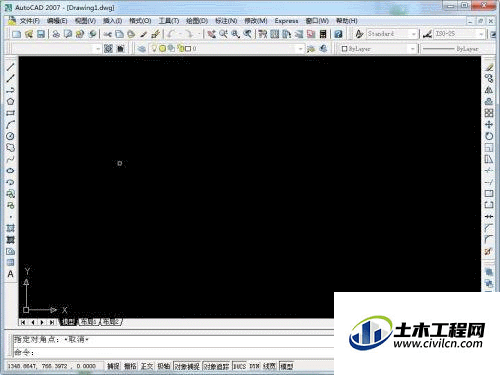The width and height of the screenshot is (500, 375).
Task: Select the Fillet tool
Action: pos(489,240)
